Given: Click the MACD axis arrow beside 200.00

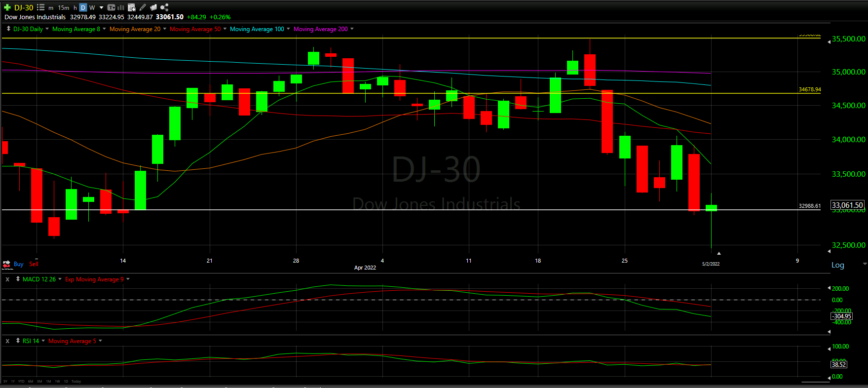Looking at the screenshot, I should coord(829,288).
